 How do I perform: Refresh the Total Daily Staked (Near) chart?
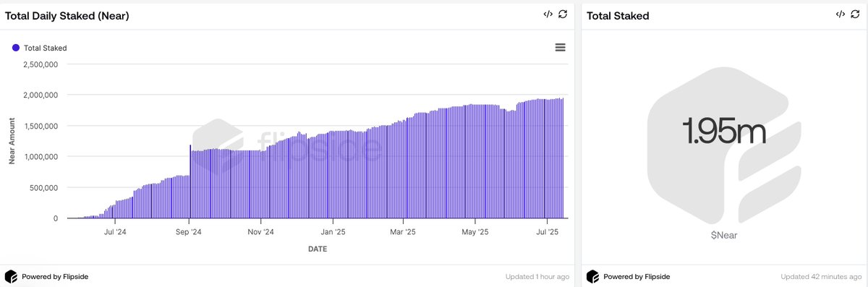(x=563, y=14)
